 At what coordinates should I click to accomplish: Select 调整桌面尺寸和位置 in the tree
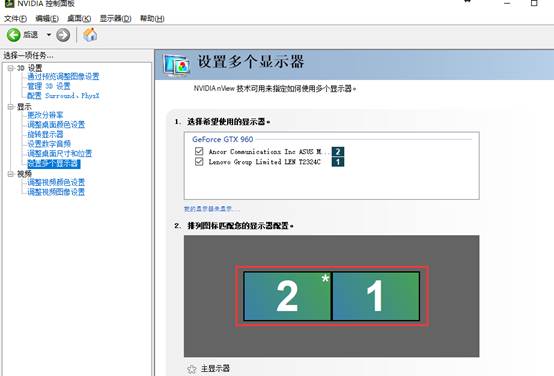coord(60,153)
